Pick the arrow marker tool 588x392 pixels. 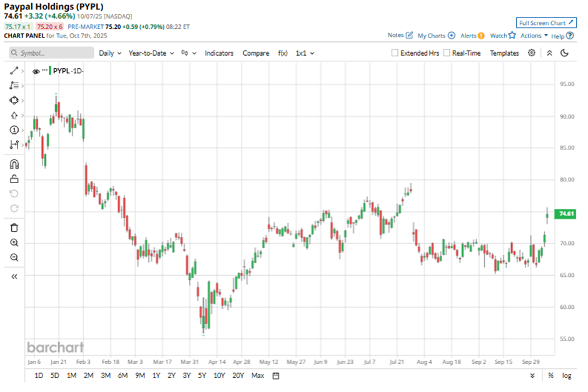tap(14, 116)
